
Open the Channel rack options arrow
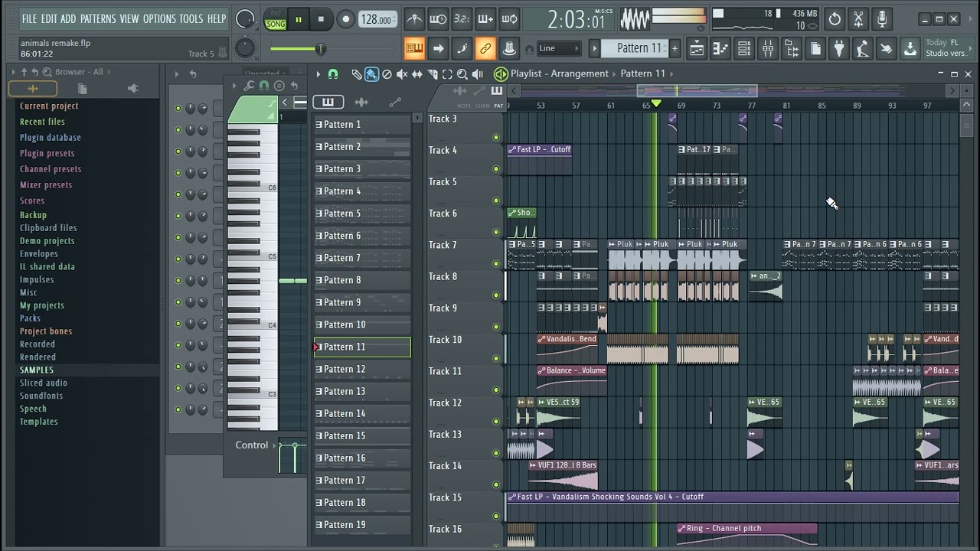coord(176,74)
